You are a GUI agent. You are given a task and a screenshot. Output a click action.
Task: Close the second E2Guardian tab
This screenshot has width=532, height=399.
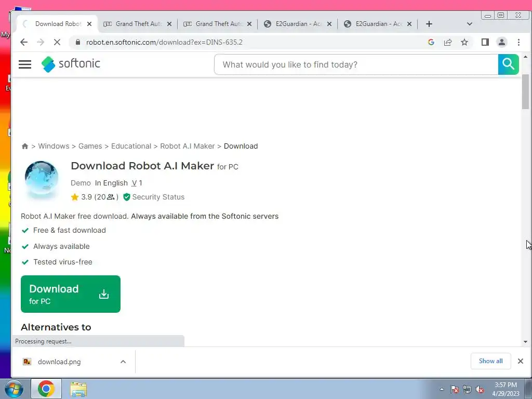(x=409, y=24)
